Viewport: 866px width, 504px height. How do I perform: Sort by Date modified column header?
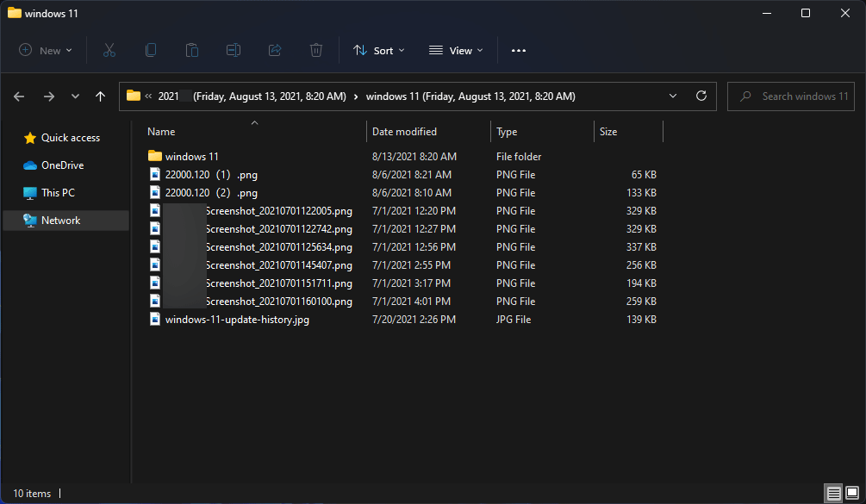click(404, 131)
